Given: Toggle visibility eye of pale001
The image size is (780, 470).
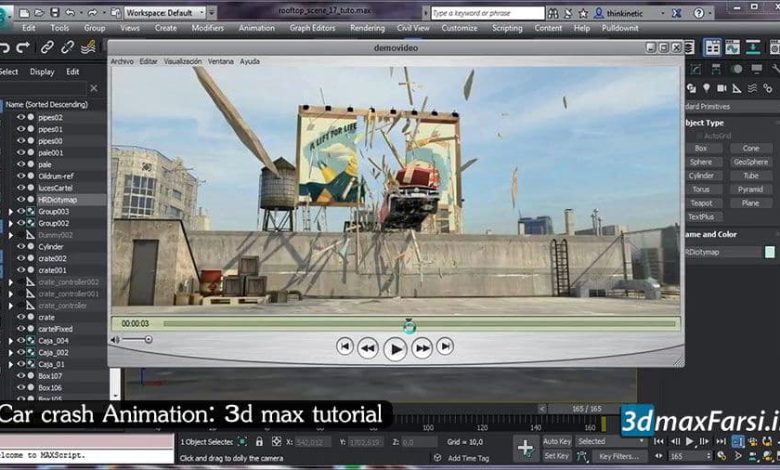Looking at the screenshot, I should (x=21, y=152).
